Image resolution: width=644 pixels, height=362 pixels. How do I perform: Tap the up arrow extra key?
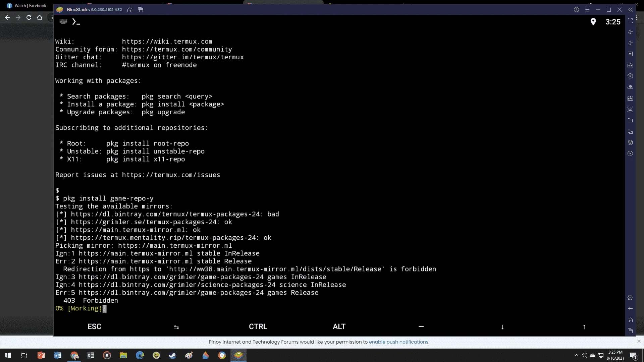tap(584, 327)
